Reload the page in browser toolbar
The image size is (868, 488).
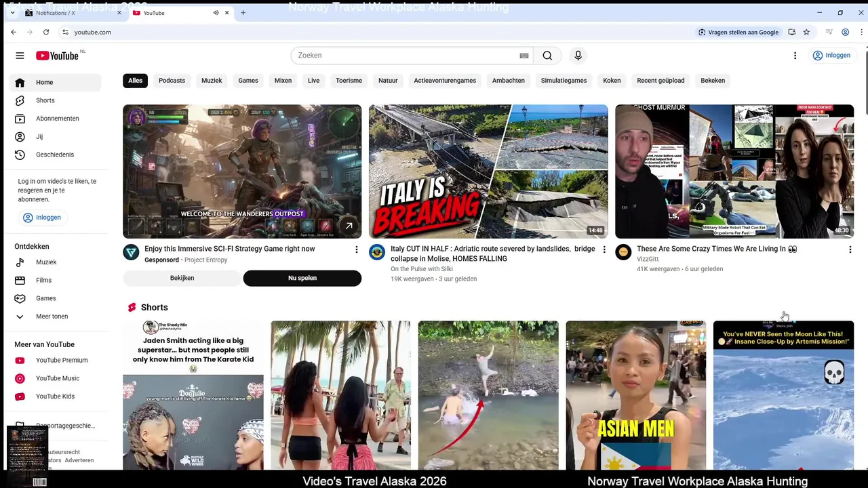click(x=46, y=32)
